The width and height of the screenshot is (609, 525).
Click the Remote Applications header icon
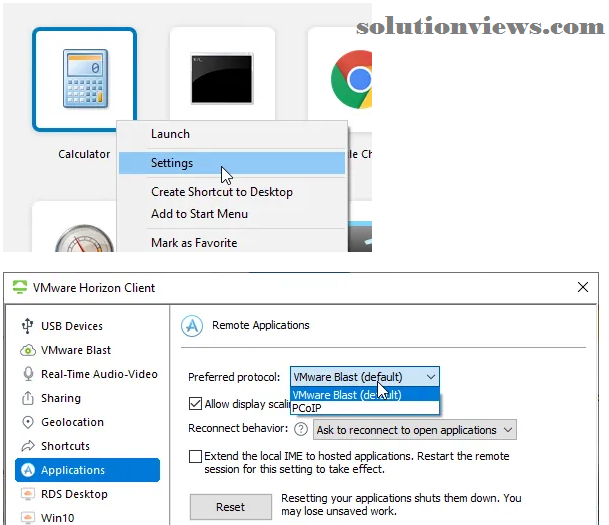tap(192, 326)
